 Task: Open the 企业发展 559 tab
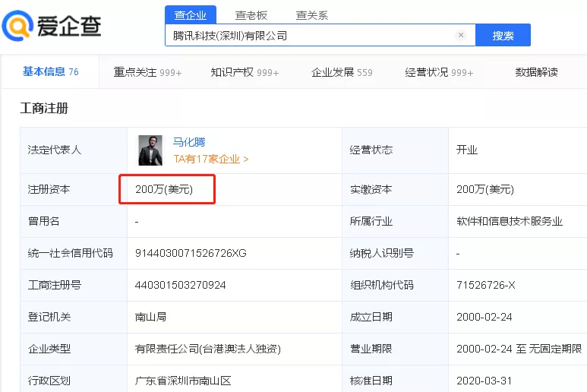[x=342, y=72]
